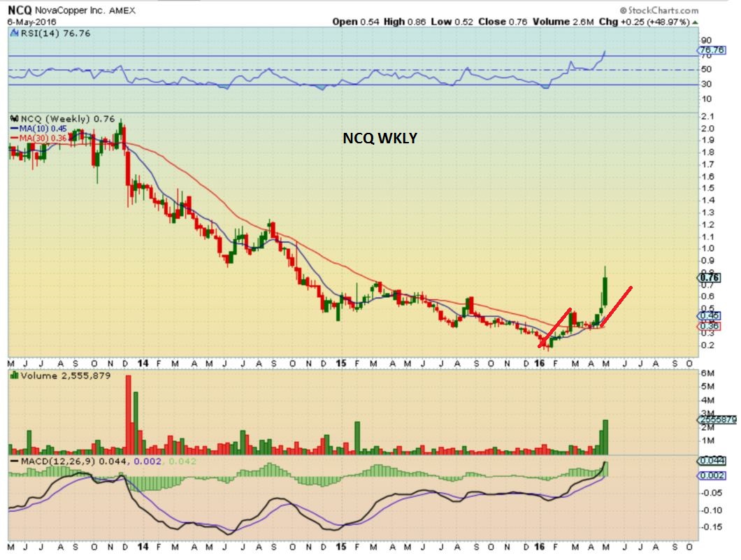Click the RSI(14) 76.76 legend text
Viewport: 741px width, 560px height.
(x=55, y=33)
